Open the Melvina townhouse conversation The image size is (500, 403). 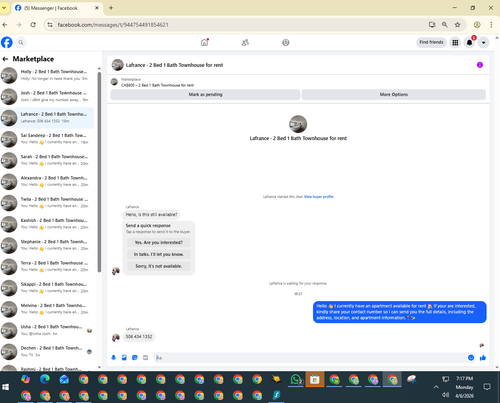(x=47, y=309)
